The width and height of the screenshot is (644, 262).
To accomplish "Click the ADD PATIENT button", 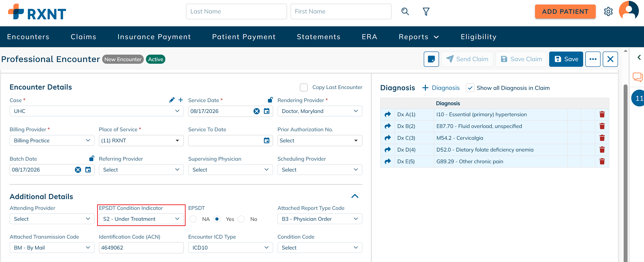I will coord(565,11).
